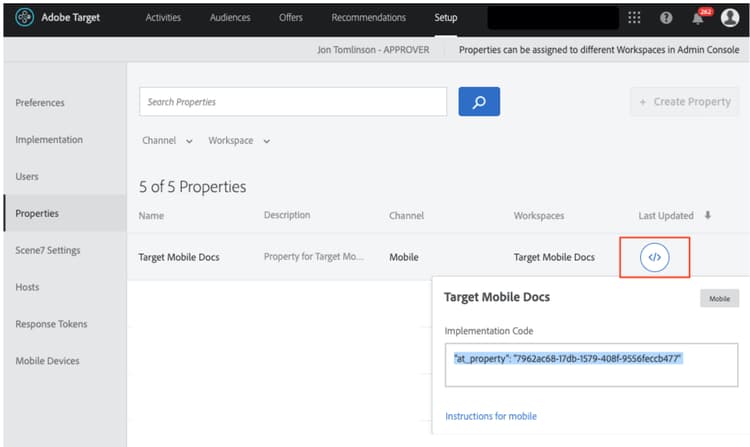
Task: Open the notifications bell icon
Action: coord(698,18)
